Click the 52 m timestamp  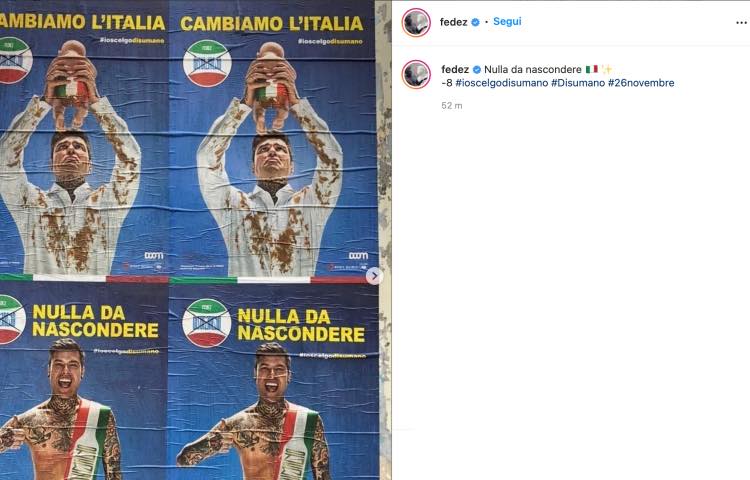coord(452,106)
